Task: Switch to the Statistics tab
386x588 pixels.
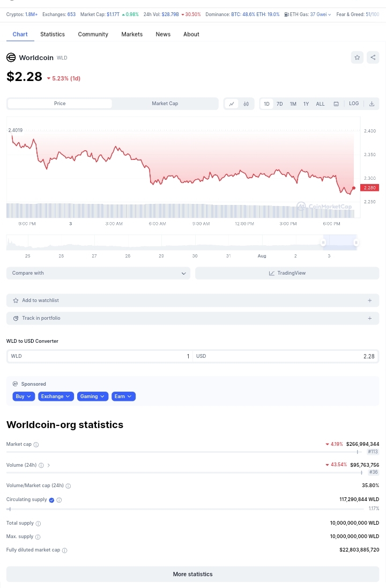Action: tap(53, 34)
